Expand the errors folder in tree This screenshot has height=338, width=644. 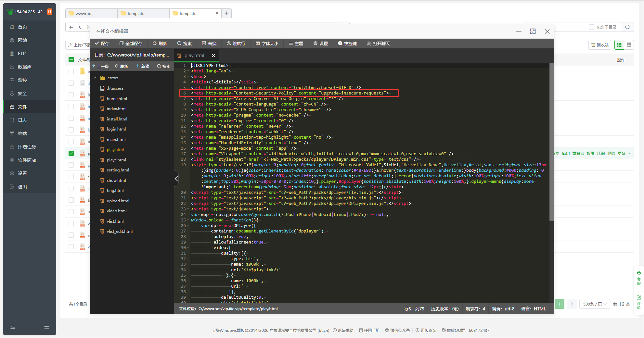tap(95, 78)
